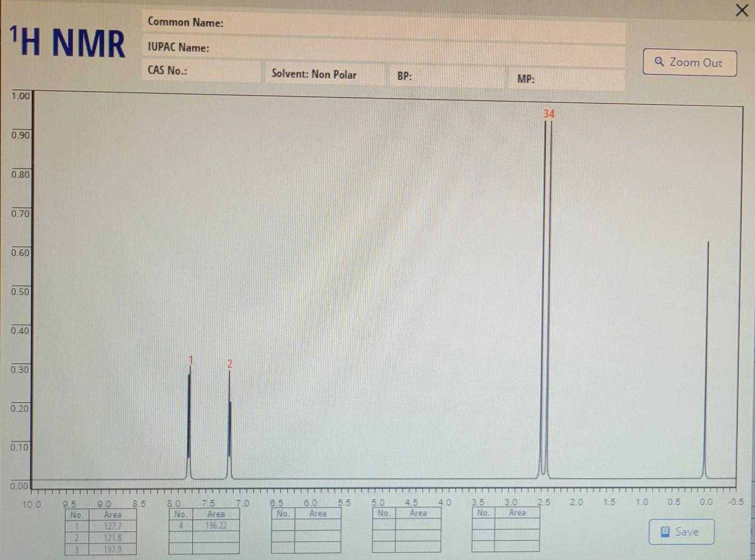
Task: Click the Common Name input field
Action: pyautogui.click(x=389, y=23)
